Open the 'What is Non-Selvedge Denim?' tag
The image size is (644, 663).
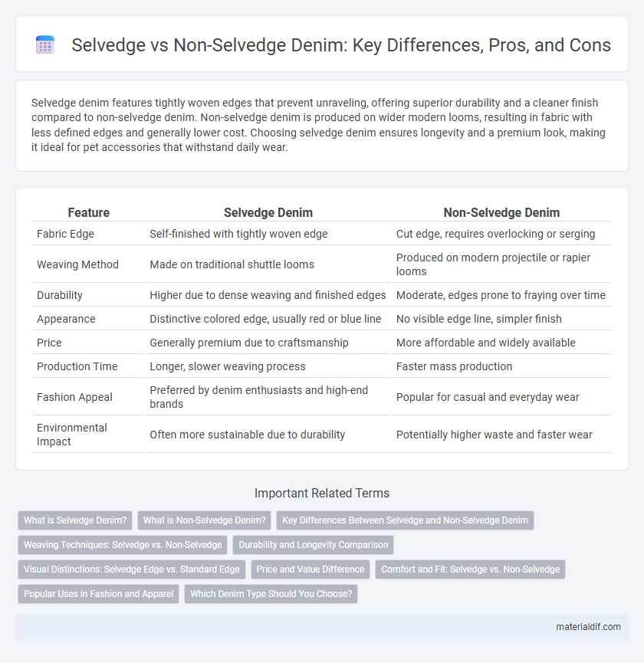tap(204, 520)
